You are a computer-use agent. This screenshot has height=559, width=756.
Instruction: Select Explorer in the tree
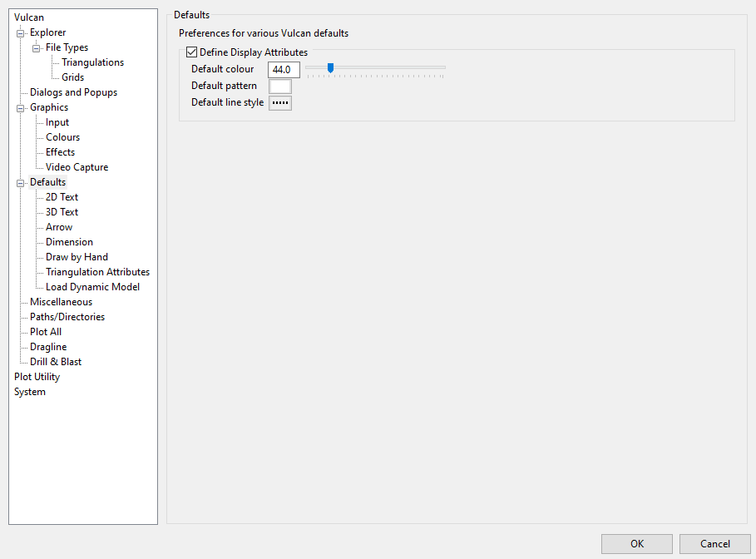pyautogui.click(x=47, y=32)
